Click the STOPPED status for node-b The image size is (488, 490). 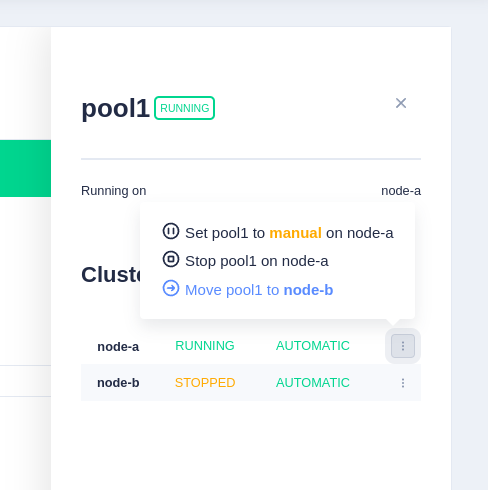[205, 383]
